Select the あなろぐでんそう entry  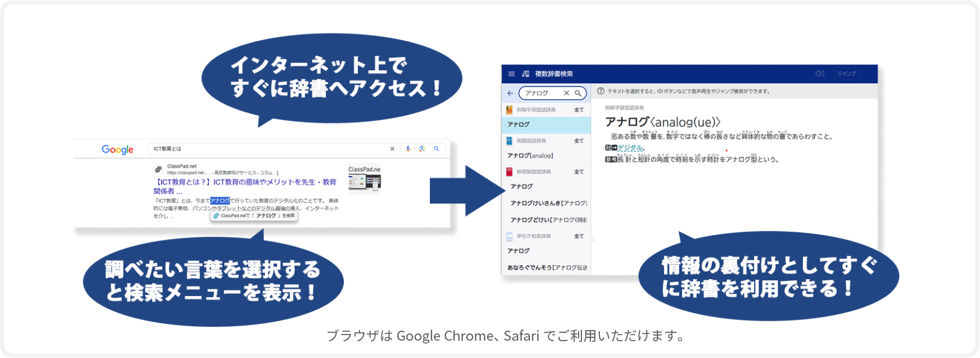pyautogui.click(x=546, y=268)
